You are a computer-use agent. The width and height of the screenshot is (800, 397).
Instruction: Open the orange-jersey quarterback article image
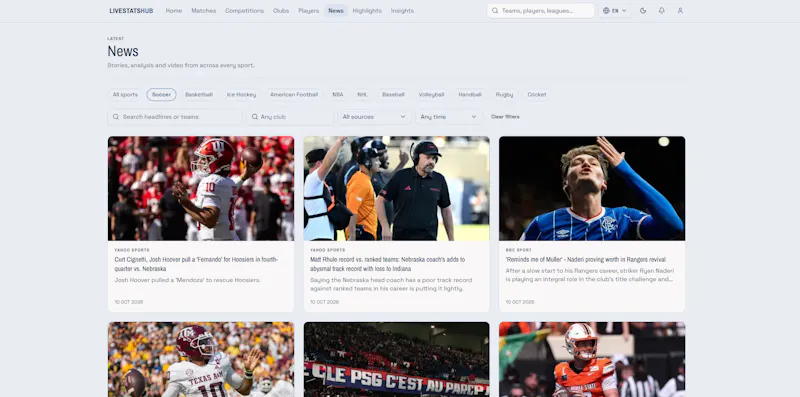[x=592, y=359]
